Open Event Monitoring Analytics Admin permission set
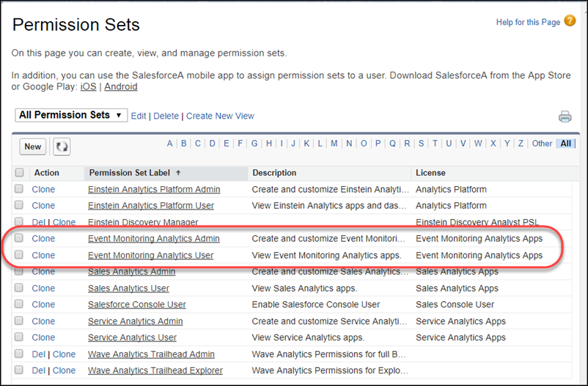 pyautogui.click(x=154, y=238)
